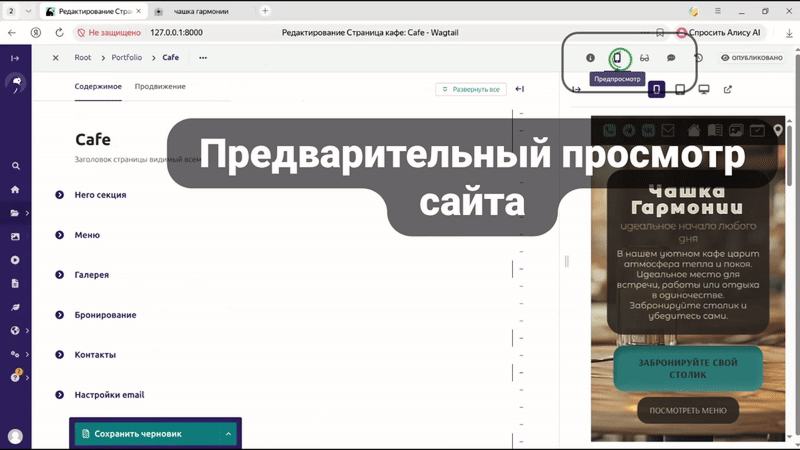Expand the Бронирование panel
This screenshot has width=800, height=450.
click(60, 315)
